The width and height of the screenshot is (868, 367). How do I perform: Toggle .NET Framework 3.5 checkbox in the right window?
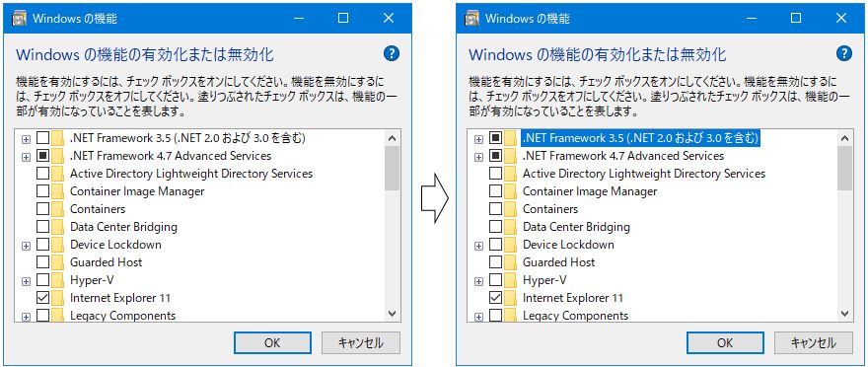tap(495, 138)
